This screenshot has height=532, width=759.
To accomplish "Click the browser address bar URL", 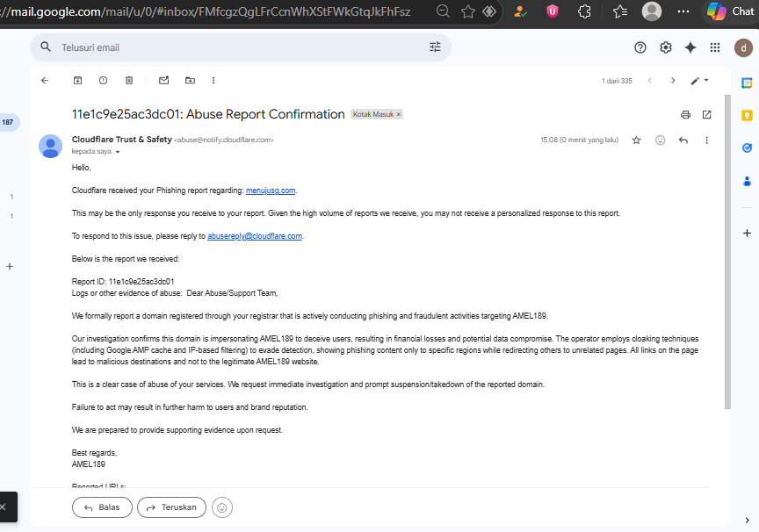I will click(206, 11).
